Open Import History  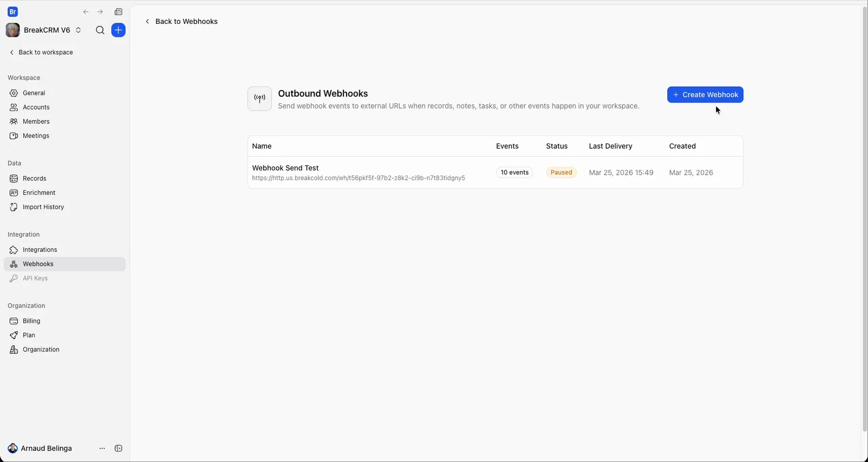(x=64, y=207)
